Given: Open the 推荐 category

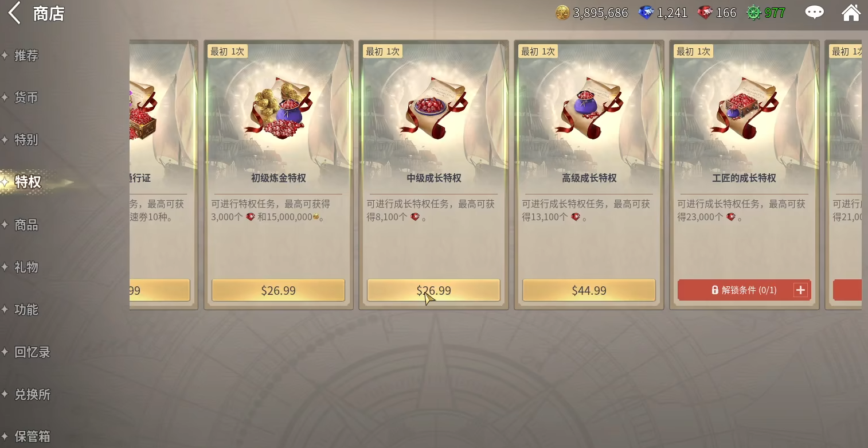Looking at the screenshot, I should pos(26,56).
